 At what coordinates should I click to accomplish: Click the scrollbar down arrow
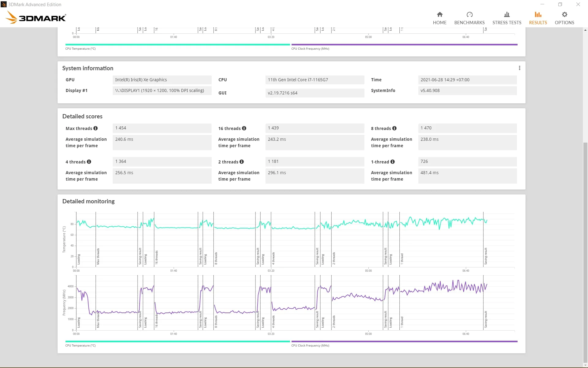click(585, 365)
